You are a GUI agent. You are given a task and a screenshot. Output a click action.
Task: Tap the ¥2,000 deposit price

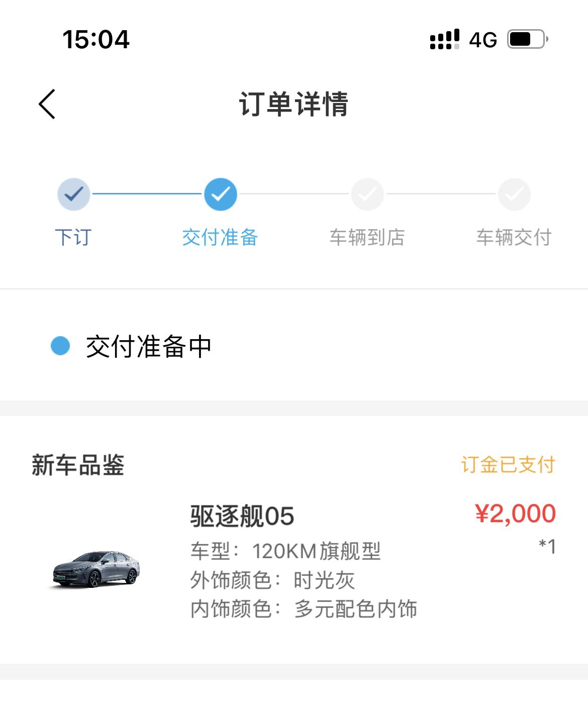coord(515,514)
